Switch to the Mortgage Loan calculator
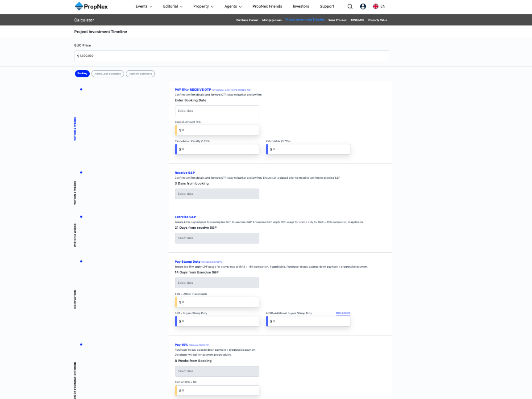532x399 pixels. pos(272,20)
